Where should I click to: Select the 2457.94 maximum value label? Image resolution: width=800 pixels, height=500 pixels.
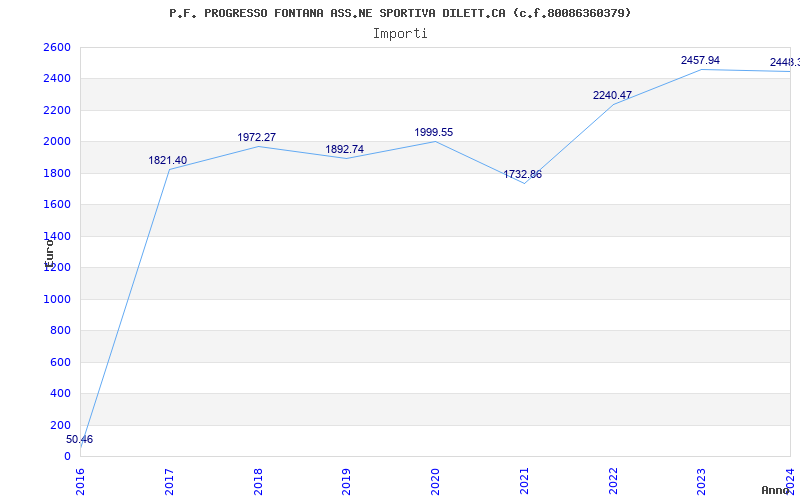pos(701,61)
